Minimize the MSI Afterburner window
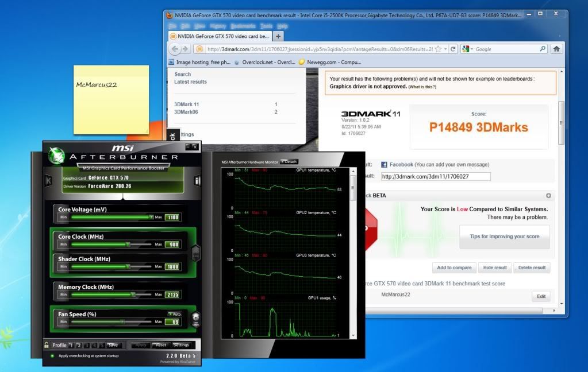The width and height of the screenshot is (588, 372). click(x=188, y=146)
